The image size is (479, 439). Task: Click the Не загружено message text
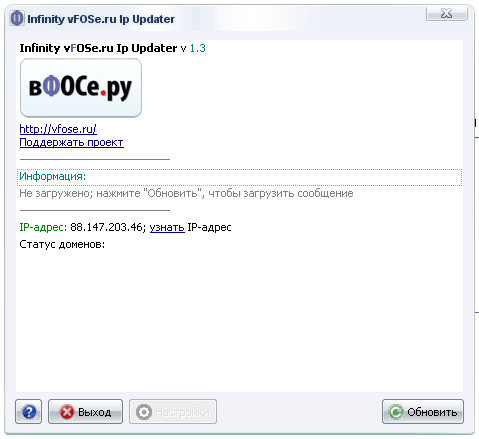(186, 194)
